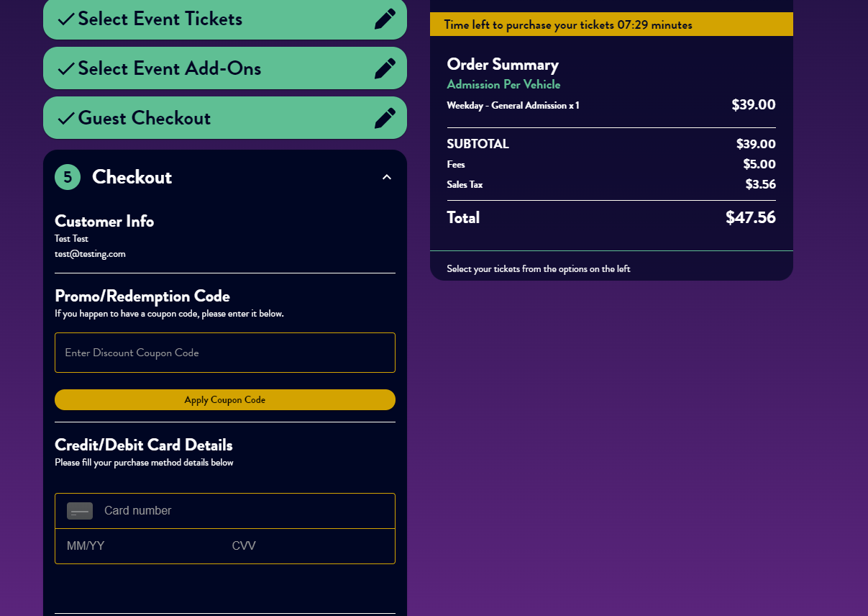
Task: Collapse the Checkout section chevron
Action: pyautogui.click(x=387, y=177)
